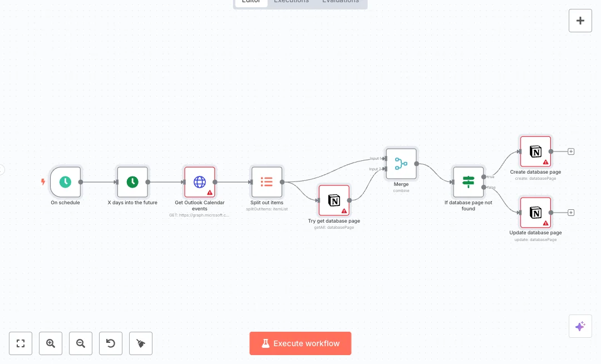Click the Execute workflow button
The width and height of the screenshot is (601, 364).
click(x=300, y=343)
